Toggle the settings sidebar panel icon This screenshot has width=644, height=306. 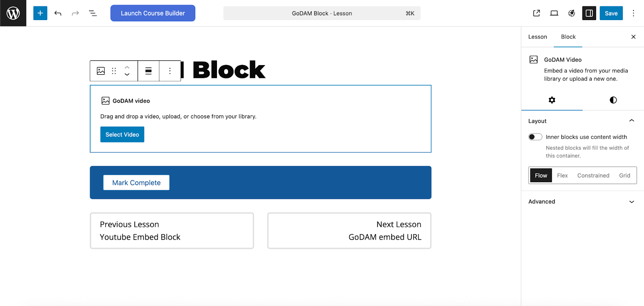(x=589, y=13)
